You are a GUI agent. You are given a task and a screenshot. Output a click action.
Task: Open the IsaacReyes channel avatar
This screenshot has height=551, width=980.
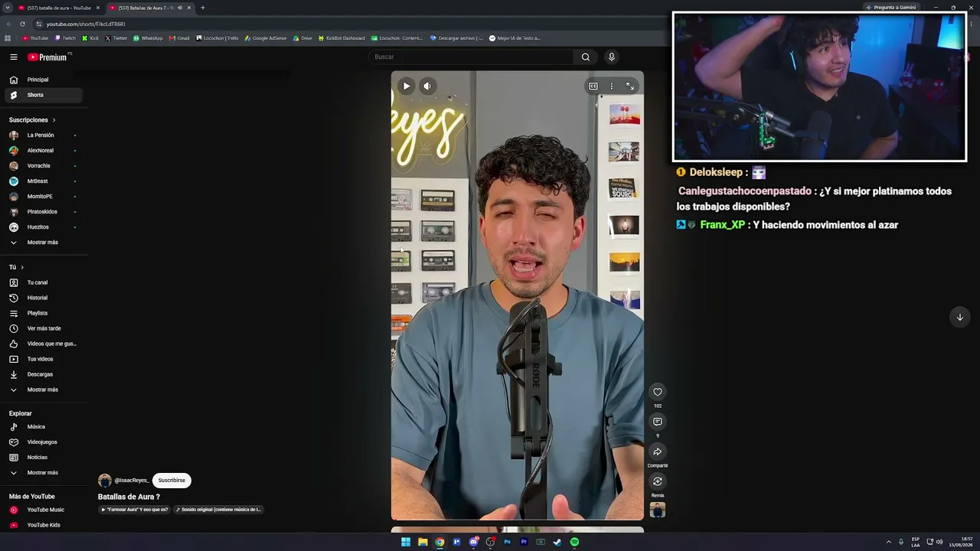point(105,481)
